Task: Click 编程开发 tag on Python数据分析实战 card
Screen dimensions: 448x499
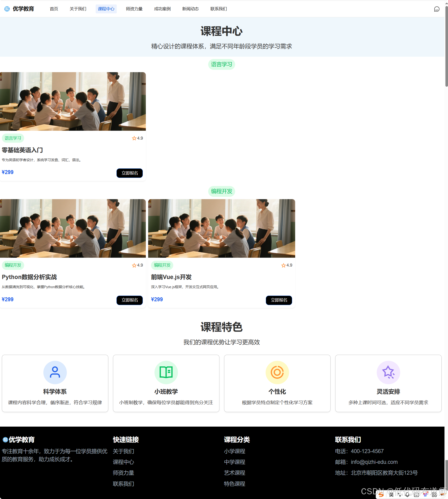Action: (13, 265)
